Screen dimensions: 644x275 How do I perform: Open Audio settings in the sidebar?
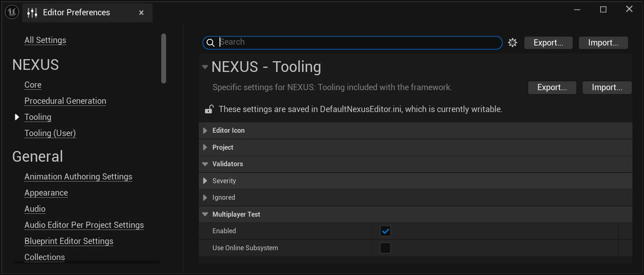35,209
